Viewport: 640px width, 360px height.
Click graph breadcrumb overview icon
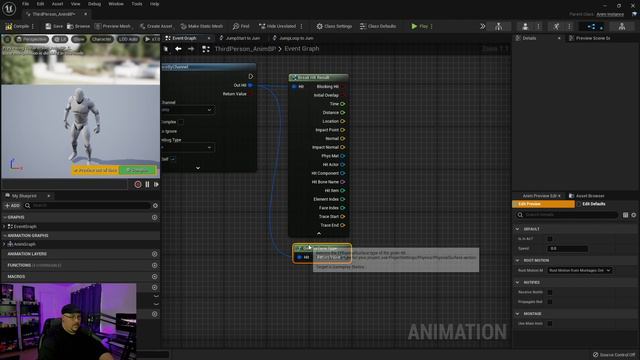coord(206,49)
